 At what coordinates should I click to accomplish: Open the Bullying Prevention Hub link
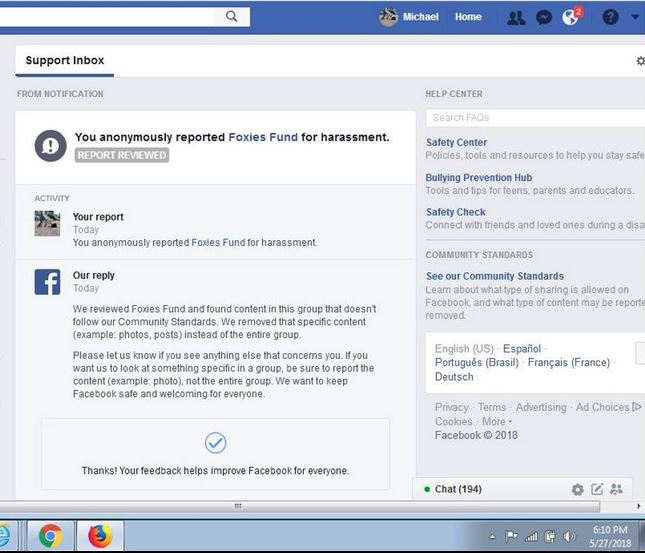[479, 177]
